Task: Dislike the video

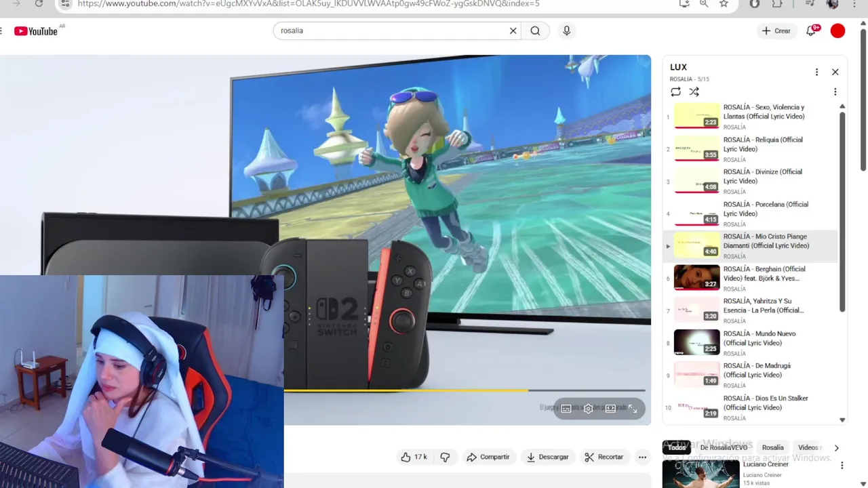Action: click(x=445, y=457)
